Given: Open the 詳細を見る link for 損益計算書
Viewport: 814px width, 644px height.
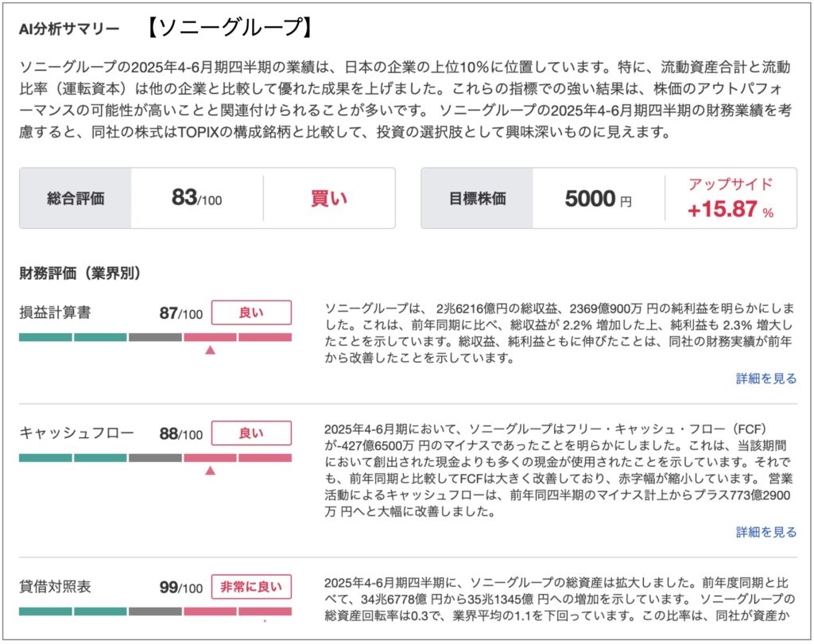Looking at the screenshot, I should click(x=766, y=378).
